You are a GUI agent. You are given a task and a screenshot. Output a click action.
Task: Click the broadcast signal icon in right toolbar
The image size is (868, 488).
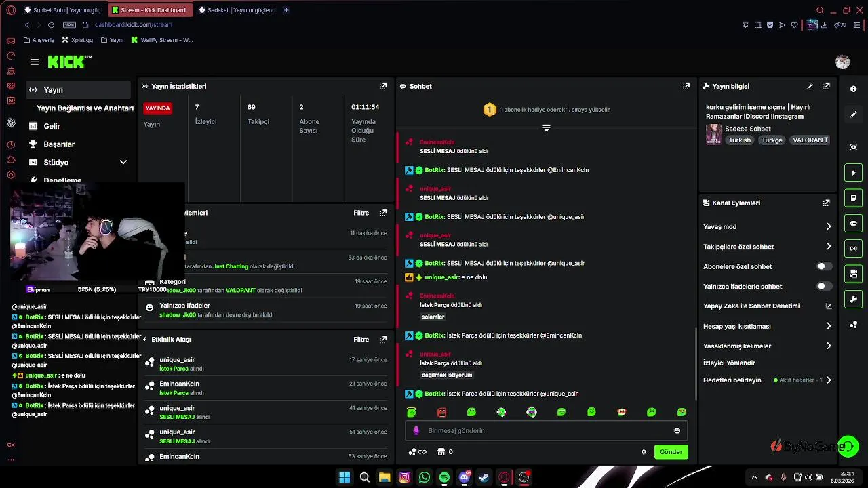[853, 248]
